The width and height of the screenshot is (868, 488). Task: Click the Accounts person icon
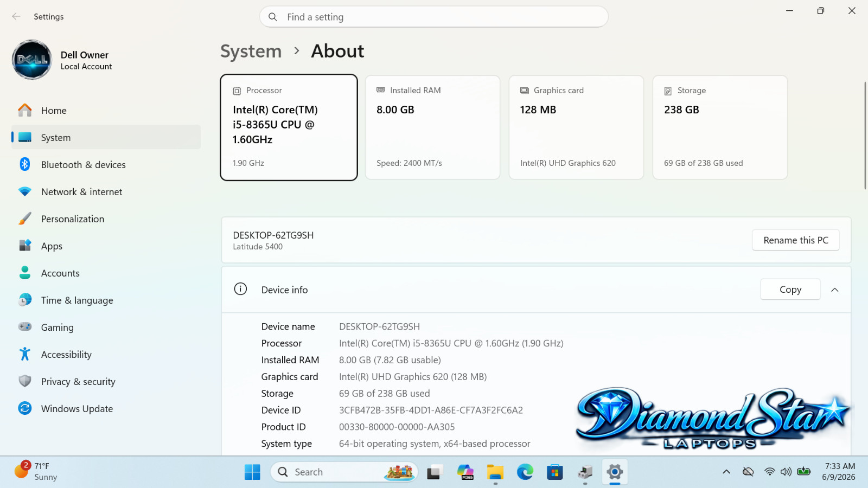(25, 273)
